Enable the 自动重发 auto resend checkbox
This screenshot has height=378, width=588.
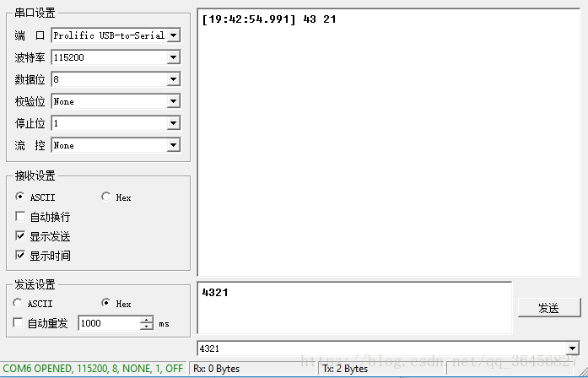[40, 323]
